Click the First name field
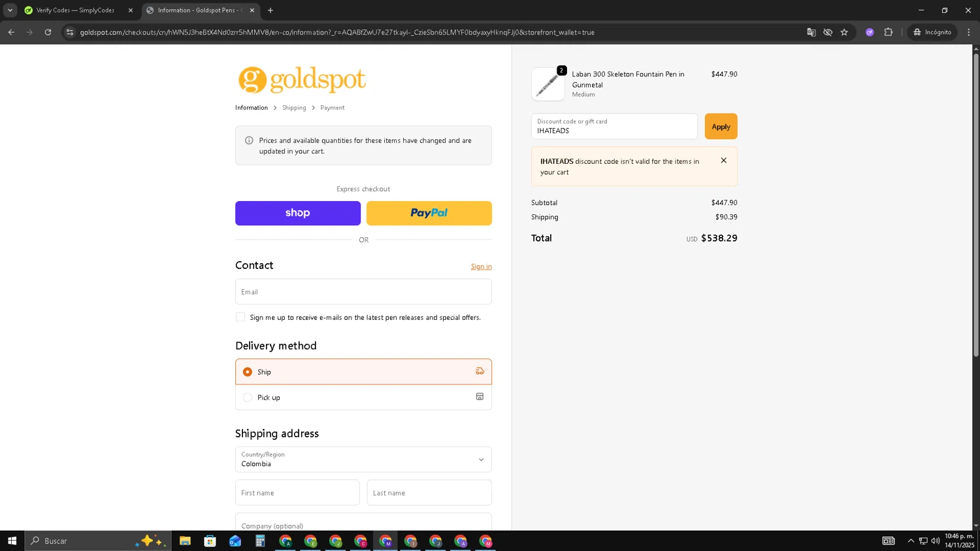Image resolution: width=980 pixels, height=551 pixels. click(x=297, y=493)
